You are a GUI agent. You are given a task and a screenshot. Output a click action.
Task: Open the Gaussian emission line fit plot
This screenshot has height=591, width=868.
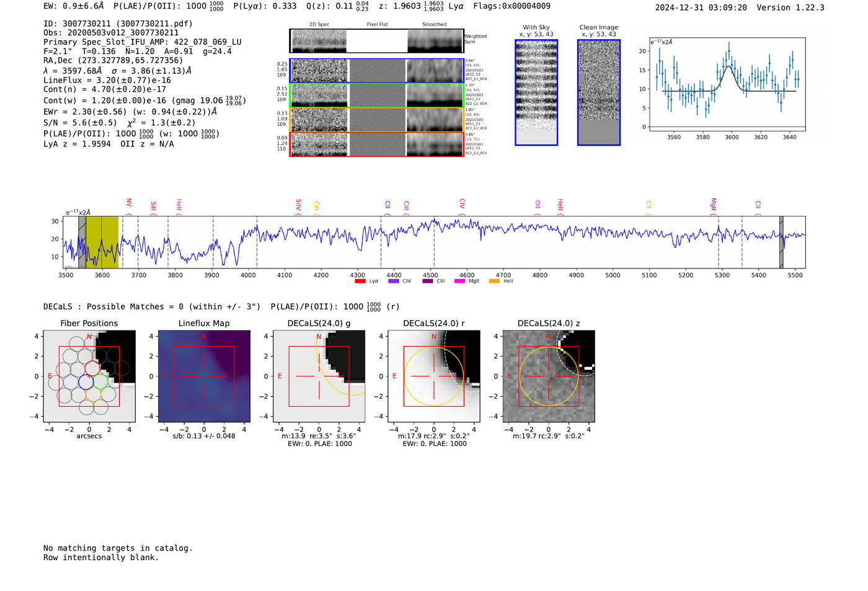727,84
